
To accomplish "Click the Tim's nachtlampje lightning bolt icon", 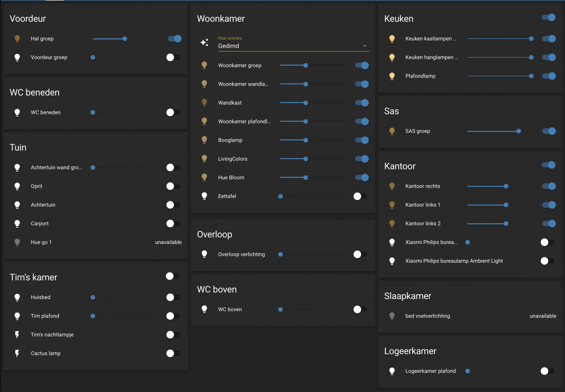I will click(17, 335).
